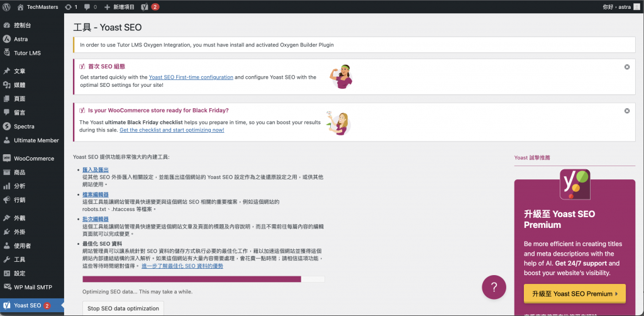This screenshot has width=644, height=316.
Task: Click the red 2 badge beside Yoast SEO sidebar item
Action: tap(47, 306)
